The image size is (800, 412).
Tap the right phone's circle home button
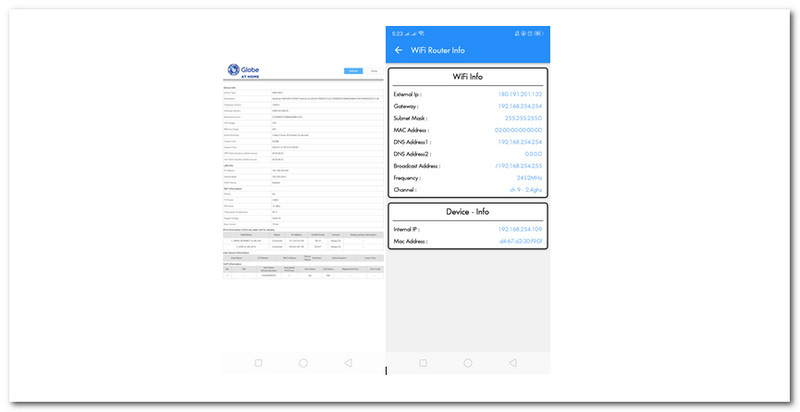click(468, 363)
